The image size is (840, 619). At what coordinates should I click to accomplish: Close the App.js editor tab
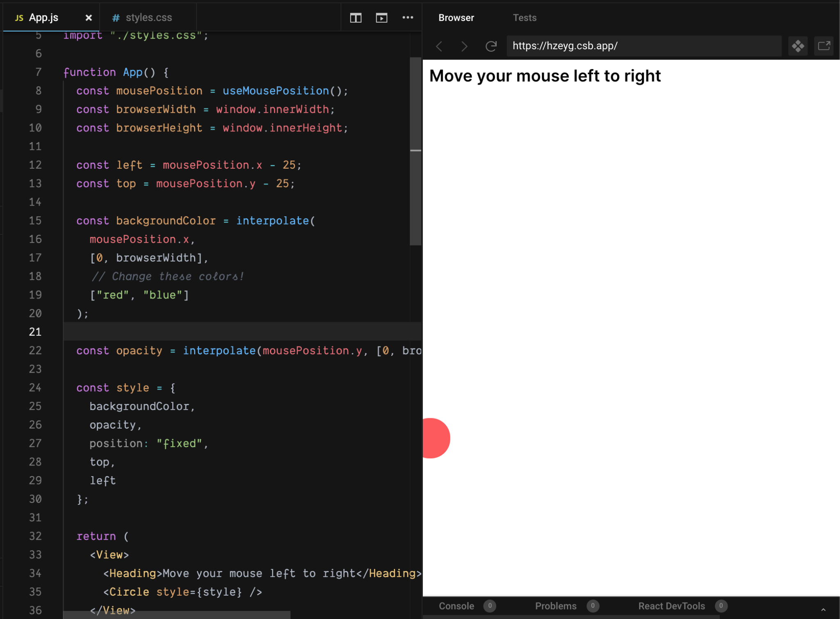[x=89, y=18]
